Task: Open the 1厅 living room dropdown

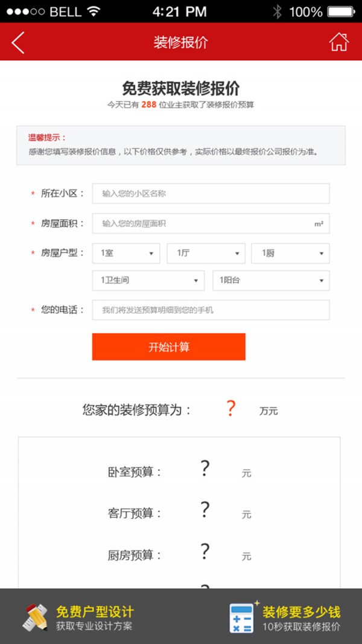Action: [206, 253]
